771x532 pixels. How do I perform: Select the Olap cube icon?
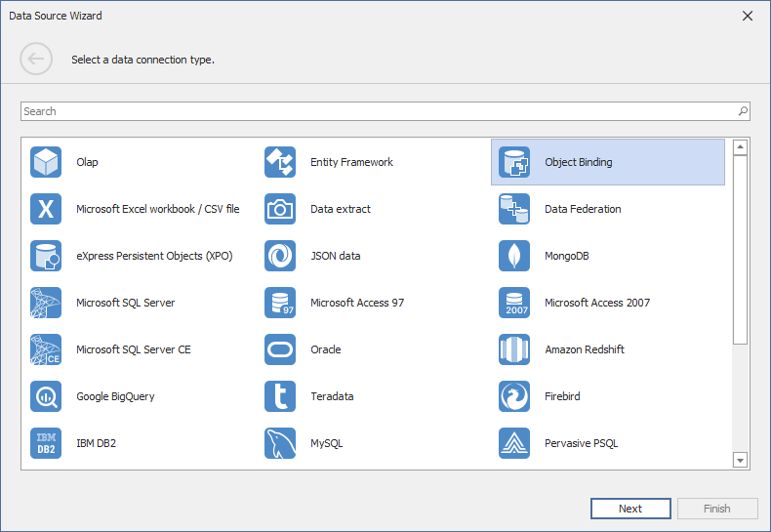(x=46, y=162)
